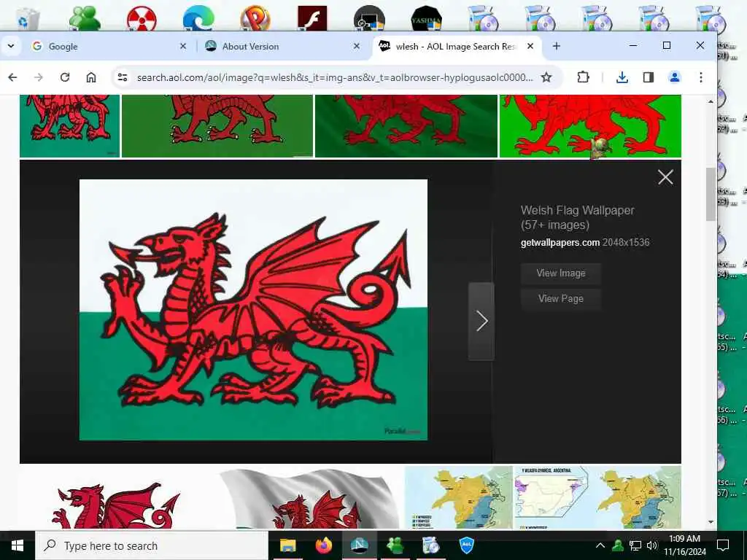Click the scrollbar down arrow

[x=711, y=522]
